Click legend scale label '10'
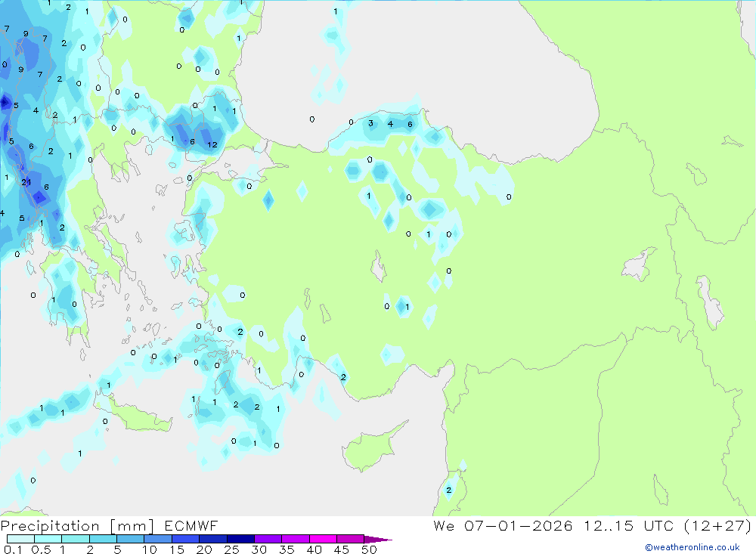The width and height of the screenshot is (756, 554). (x=149, y=549)
